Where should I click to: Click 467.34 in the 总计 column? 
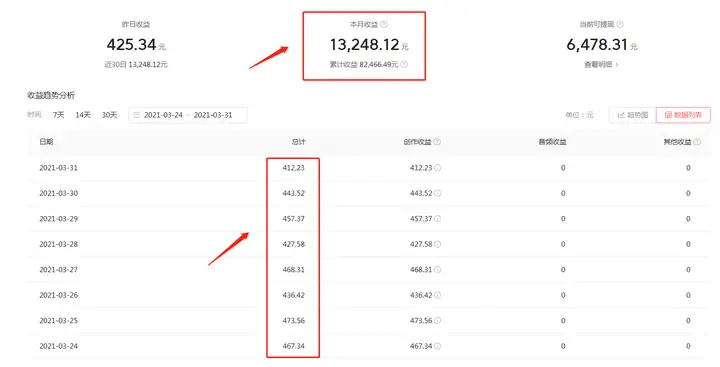(293, 346)
